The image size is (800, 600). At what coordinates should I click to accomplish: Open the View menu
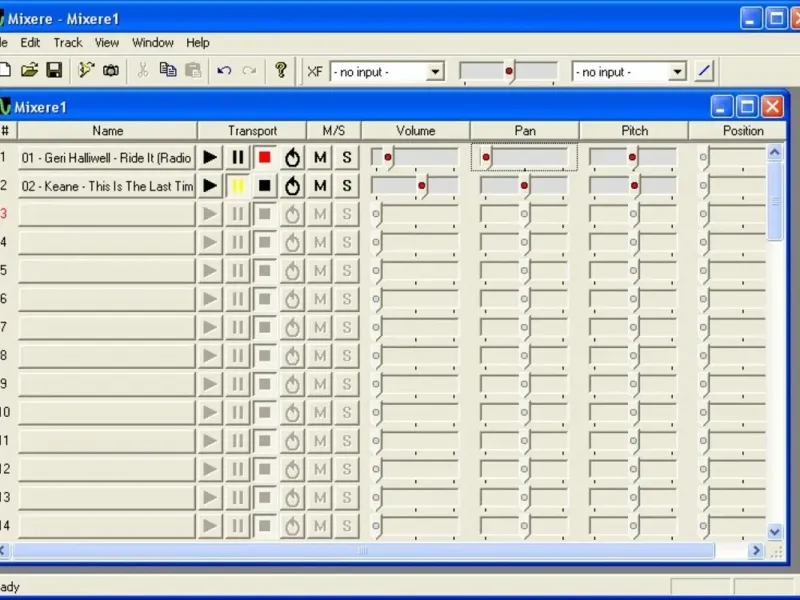coord(107,43)
